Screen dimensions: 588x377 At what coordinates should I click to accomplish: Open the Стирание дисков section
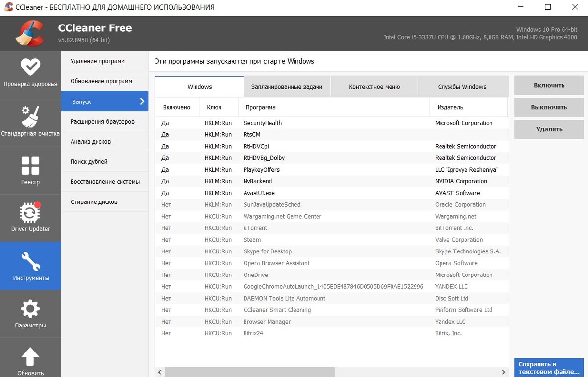click(105, 202)
